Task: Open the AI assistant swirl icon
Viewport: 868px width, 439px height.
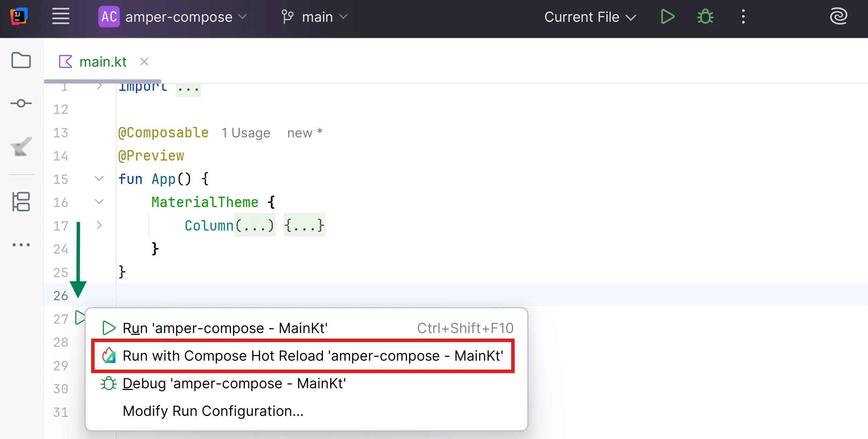Action: click(838, 17)
